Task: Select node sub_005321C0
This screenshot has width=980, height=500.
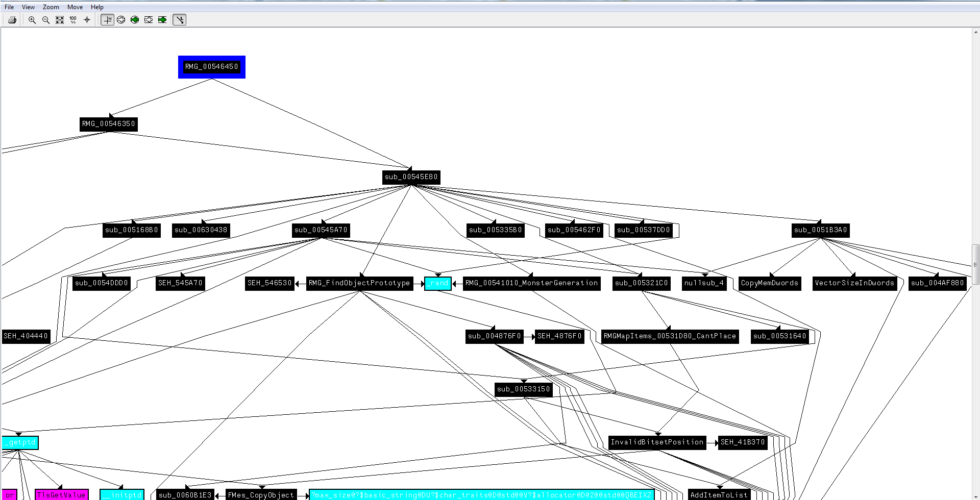Action: click(642, 283)
